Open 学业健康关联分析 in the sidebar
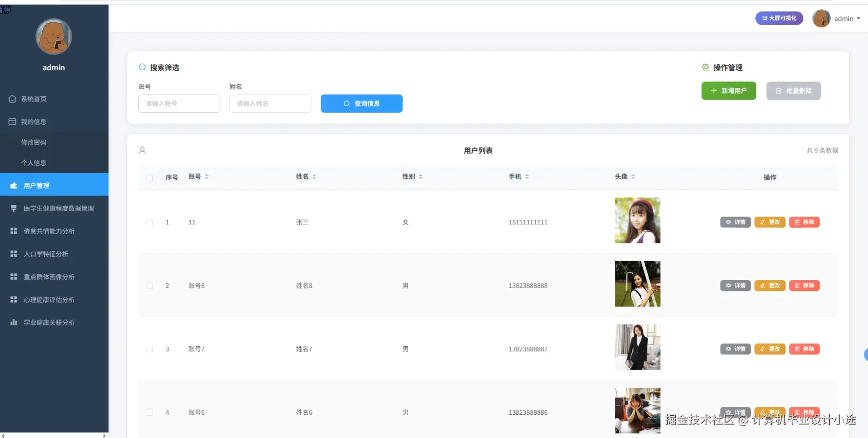Image resolution: width=868 pixels, height=438 pixels. 54,322
